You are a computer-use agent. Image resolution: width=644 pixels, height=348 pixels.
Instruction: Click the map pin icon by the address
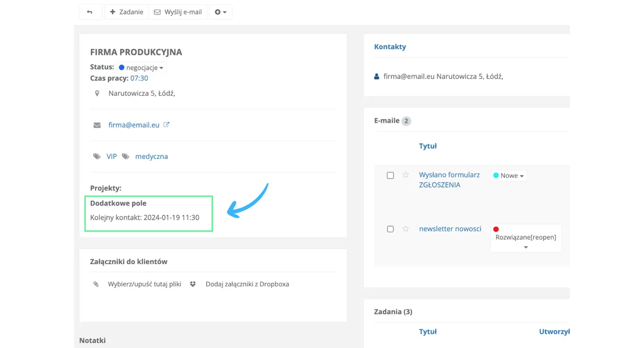97,93
